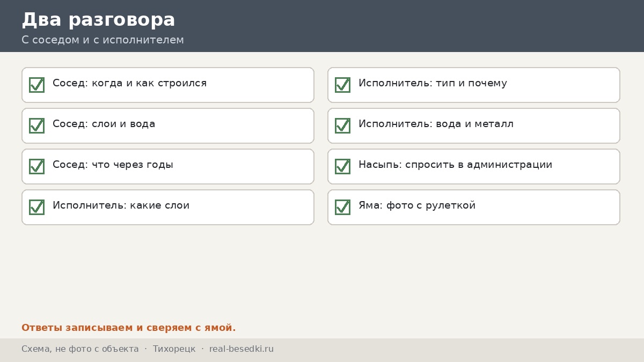Click the note "Ответы записываем и сверяем с ямой."
Screen dimensions: 644x362
click(129, 328)
